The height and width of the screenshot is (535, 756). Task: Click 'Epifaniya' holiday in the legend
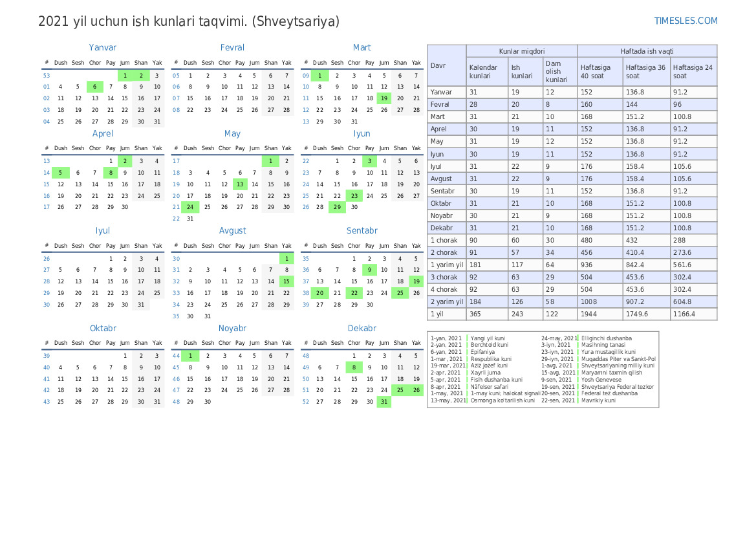pos(482,352)
